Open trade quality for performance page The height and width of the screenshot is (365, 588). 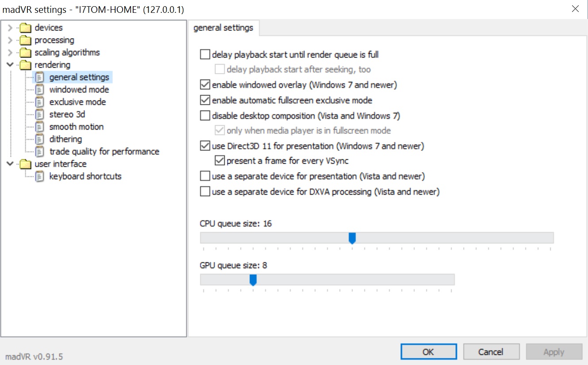tap(104, 152)
